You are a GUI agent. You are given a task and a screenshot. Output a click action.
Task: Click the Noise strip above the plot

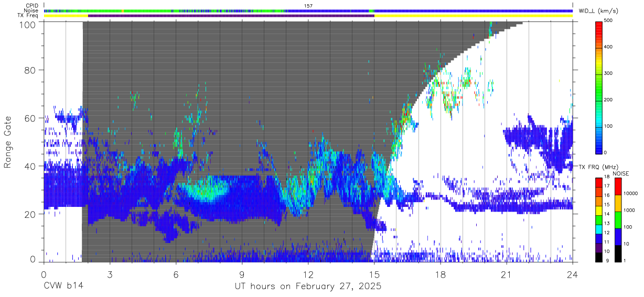click(x=308, y=10)
